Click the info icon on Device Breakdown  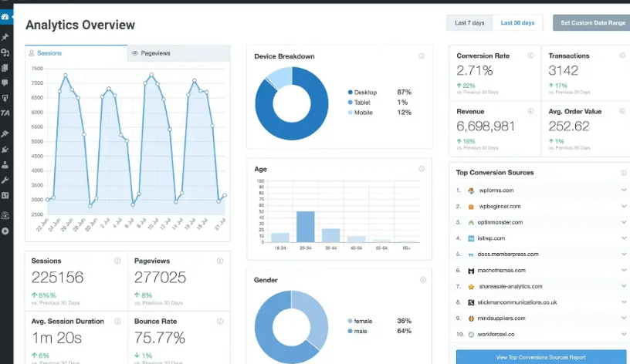(422, 56)
